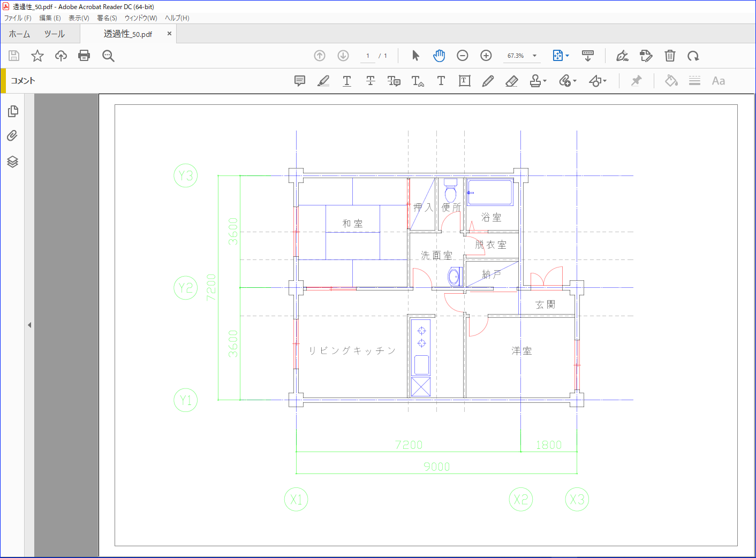Open the page thumbnails panel

[x=13, y=111]
